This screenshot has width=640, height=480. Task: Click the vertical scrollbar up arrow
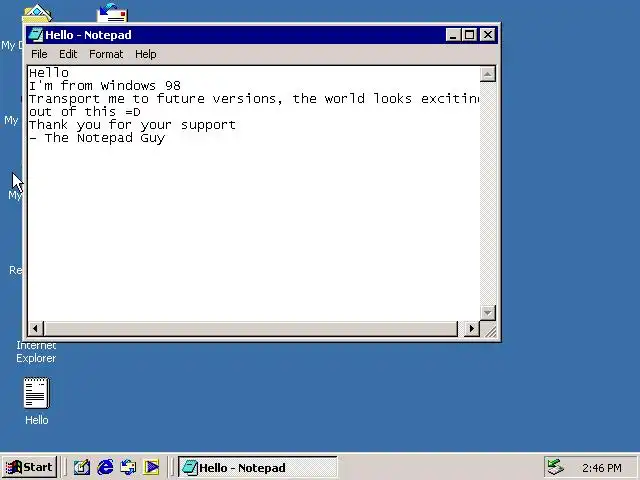tap(488, 74)
